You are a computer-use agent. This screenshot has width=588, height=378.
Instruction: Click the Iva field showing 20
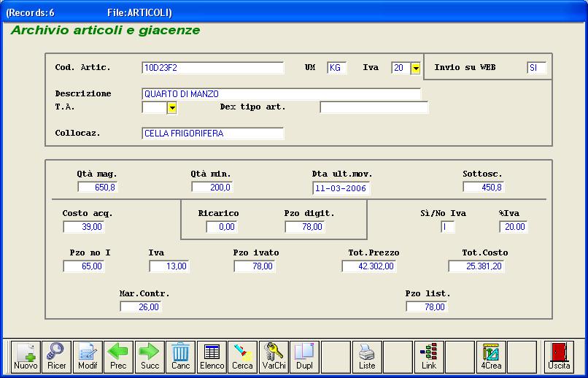tap(401, 68)
